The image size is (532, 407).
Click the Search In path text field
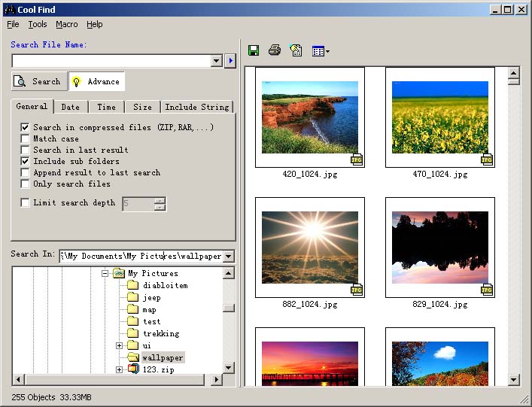(141, 256)
